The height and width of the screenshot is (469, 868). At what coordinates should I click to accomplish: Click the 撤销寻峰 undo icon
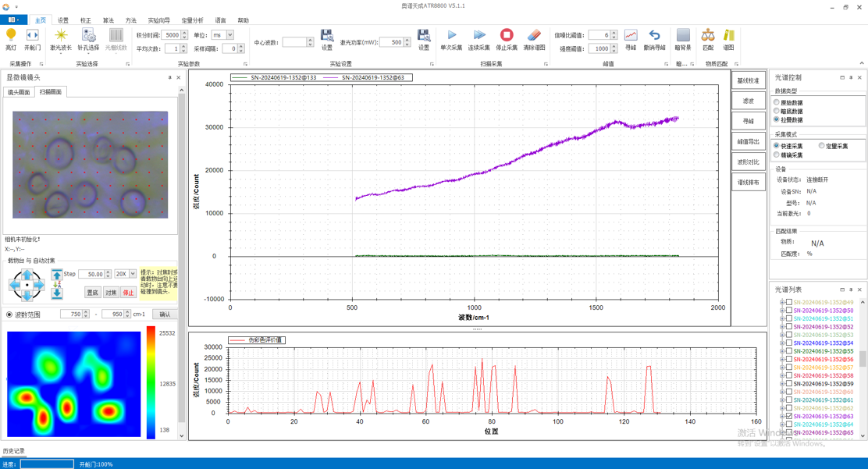tap(654, 36)
